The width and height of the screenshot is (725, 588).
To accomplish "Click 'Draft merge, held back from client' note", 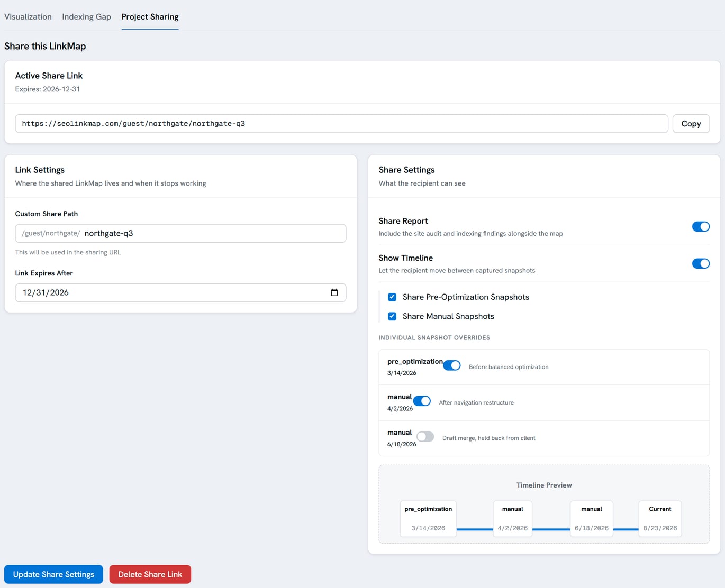I will click(489, 438).
